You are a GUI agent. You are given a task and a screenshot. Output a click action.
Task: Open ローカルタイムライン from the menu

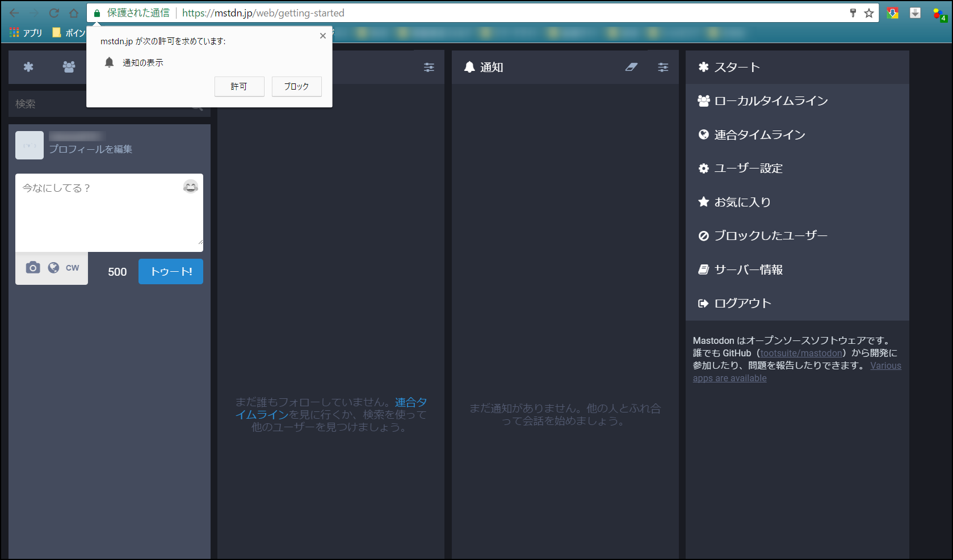click(770, 101)
